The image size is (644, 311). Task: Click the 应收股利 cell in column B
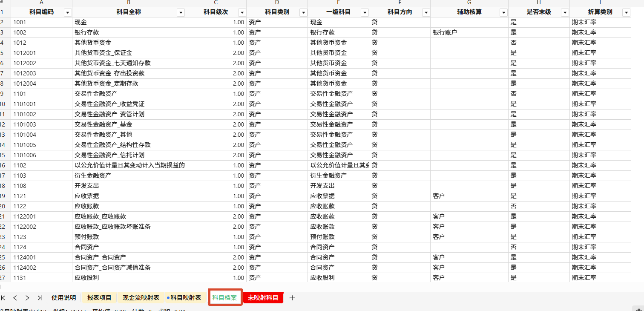(x=129, y=278)
